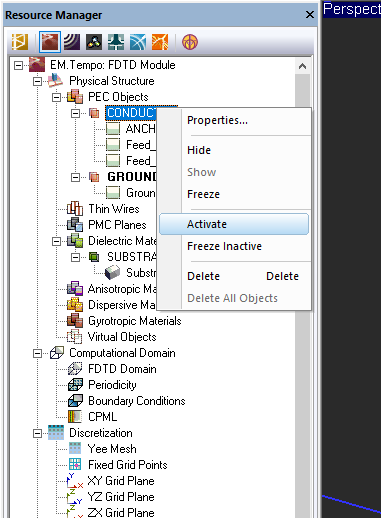
Task: Select the first yellow module icon in toolbar
Action: 19,42
